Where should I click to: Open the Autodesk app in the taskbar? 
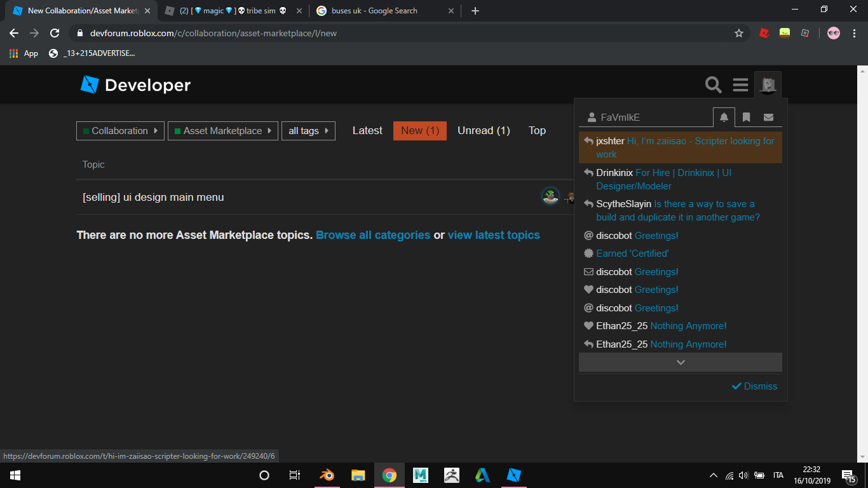tap(482, 475)
